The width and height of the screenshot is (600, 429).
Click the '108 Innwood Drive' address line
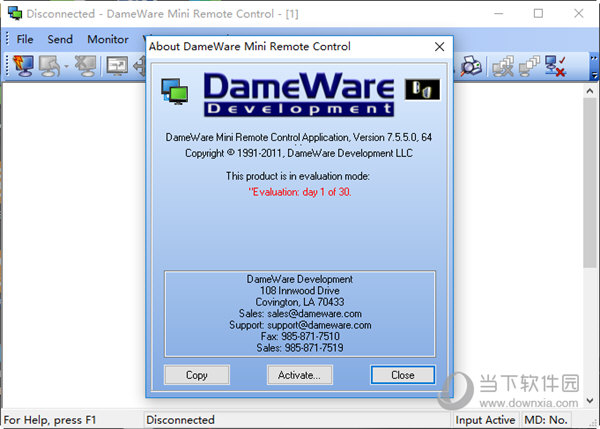300,291
